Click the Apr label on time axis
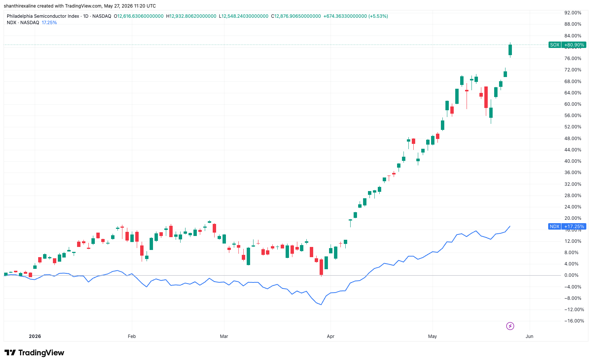The image size is (592, 364). click(331, 336)
